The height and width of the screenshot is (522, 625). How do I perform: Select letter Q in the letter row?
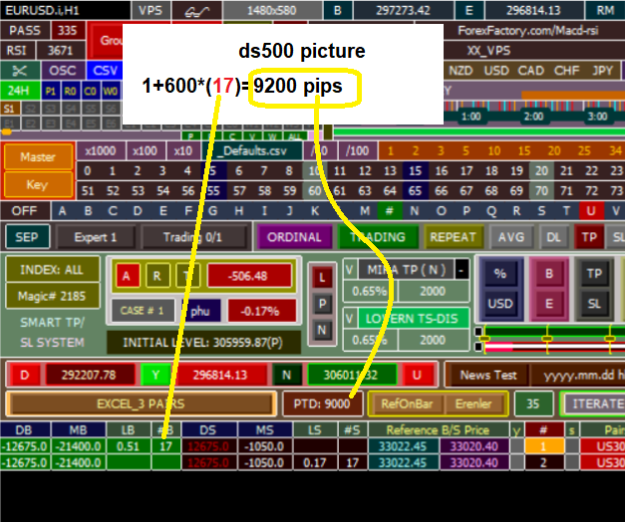point(491,210)
